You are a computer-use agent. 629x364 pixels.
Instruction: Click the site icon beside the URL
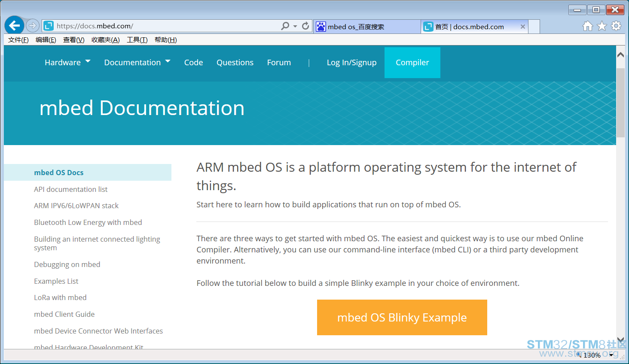point(49,26)
